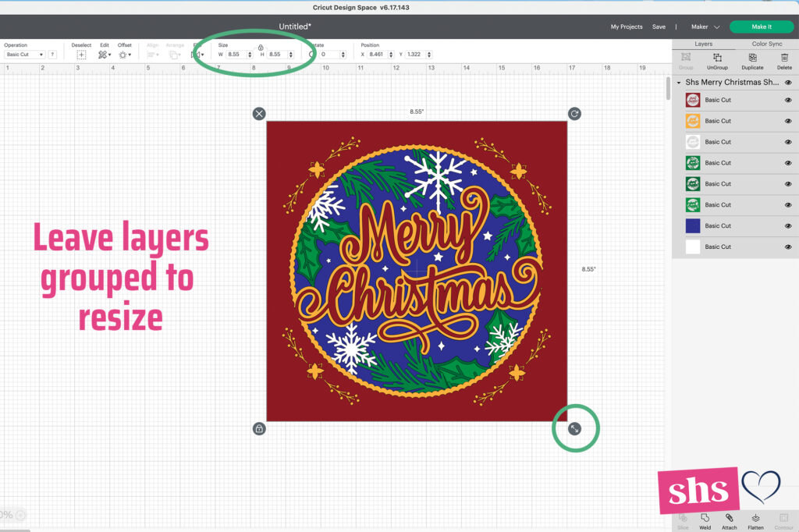Hide the first green Basic Cut layer
The width and height of the screenshot is (799, 532).
[788, 163]
